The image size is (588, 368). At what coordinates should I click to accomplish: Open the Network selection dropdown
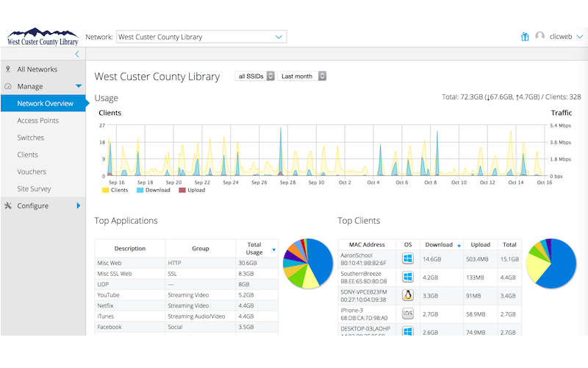(201, 37)
